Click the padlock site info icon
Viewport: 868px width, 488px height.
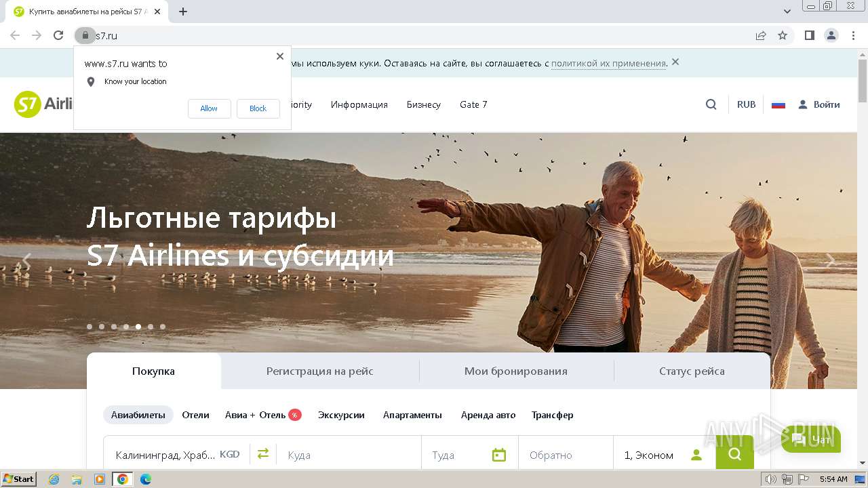(85, 35)
